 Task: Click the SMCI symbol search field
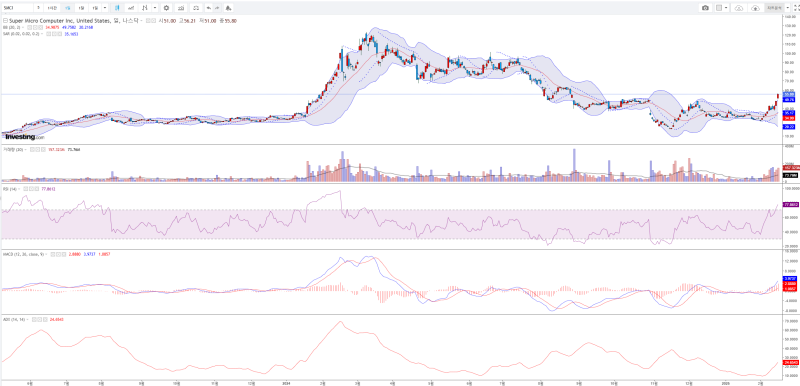tap(18, 8)
